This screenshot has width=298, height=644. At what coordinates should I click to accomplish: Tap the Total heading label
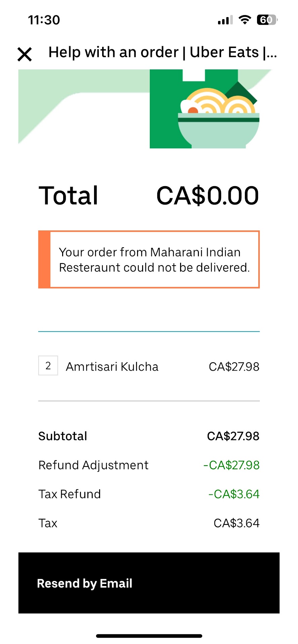[69, 196]
